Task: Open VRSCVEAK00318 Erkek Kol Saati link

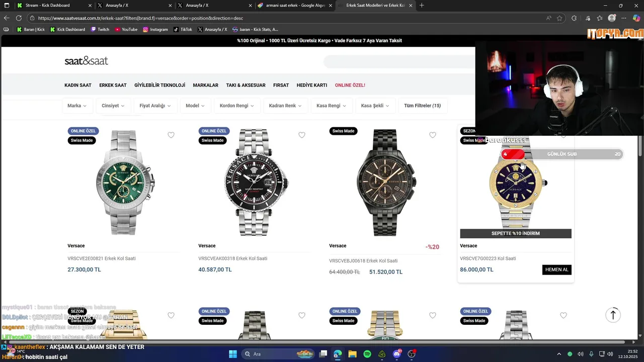Action: point(232,258)
